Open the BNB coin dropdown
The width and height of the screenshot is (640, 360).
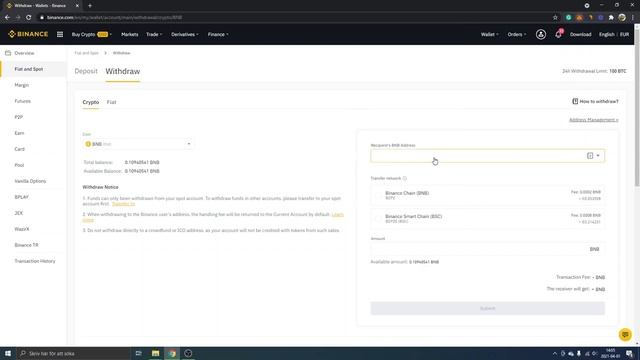coord(138,144)
